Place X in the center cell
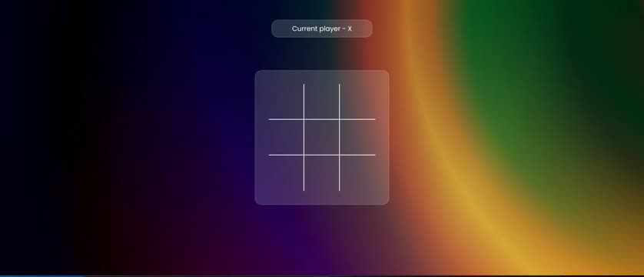The height and width of the screenshot is (277, 644). [x=321, y=137]
